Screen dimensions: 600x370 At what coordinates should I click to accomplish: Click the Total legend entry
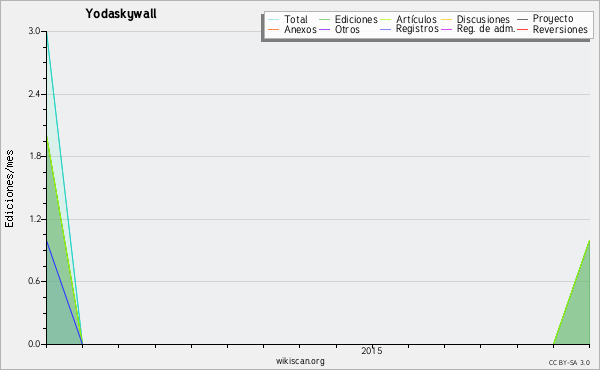[x=288, y=19]
